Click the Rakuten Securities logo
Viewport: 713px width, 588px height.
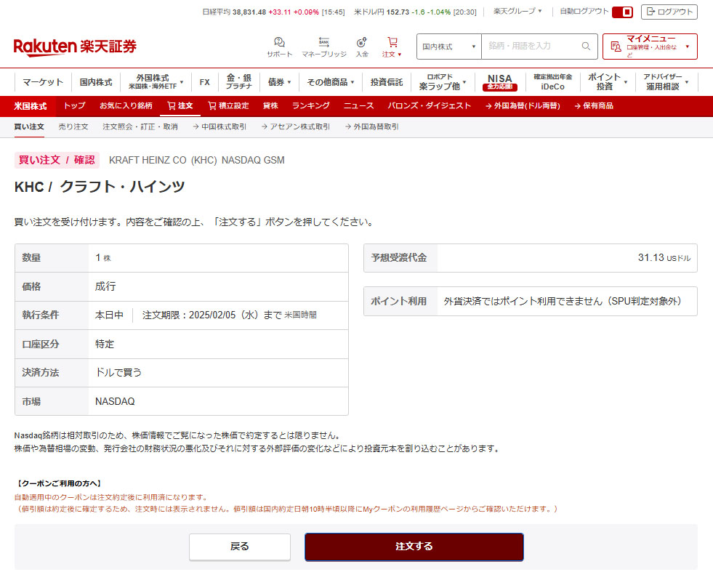click(x=75, y=47)
